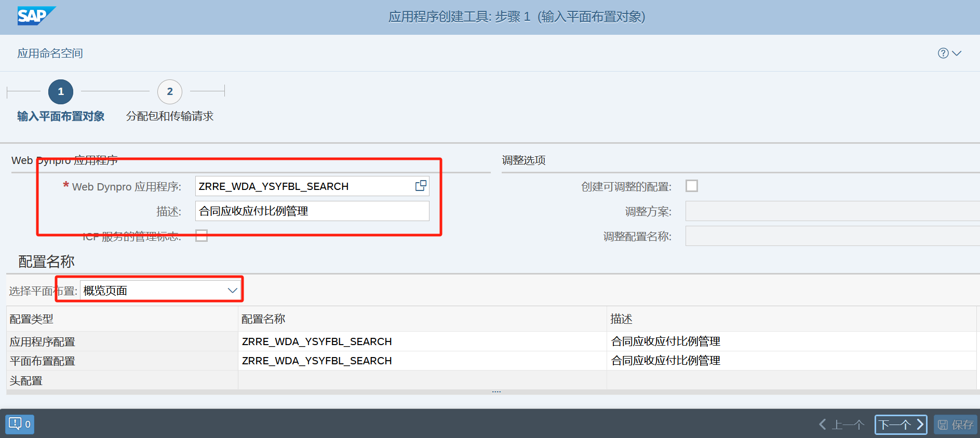This screenshot has width=980, height=438.
Task: Click the 上一个 previous button
Action: (x=842, y=425)
